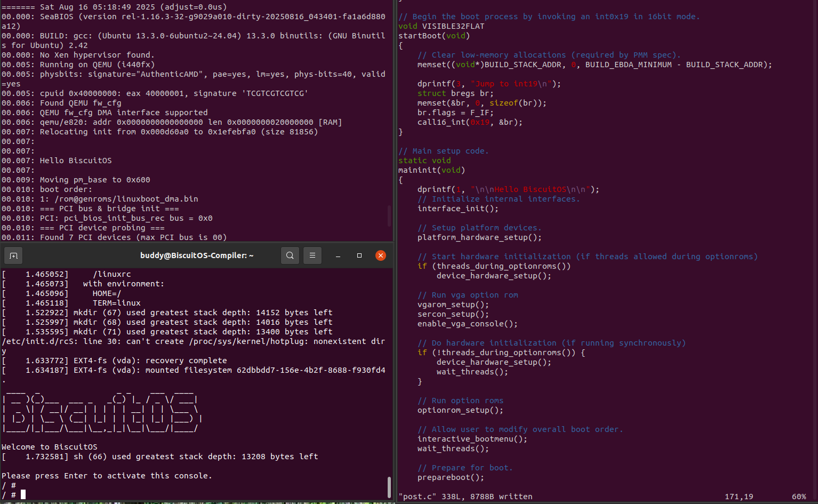Click 'platform_hardware_setup();' line
The width and height of the screenshot is (818, 504).
pyautogui.click(x=479, y=237)
